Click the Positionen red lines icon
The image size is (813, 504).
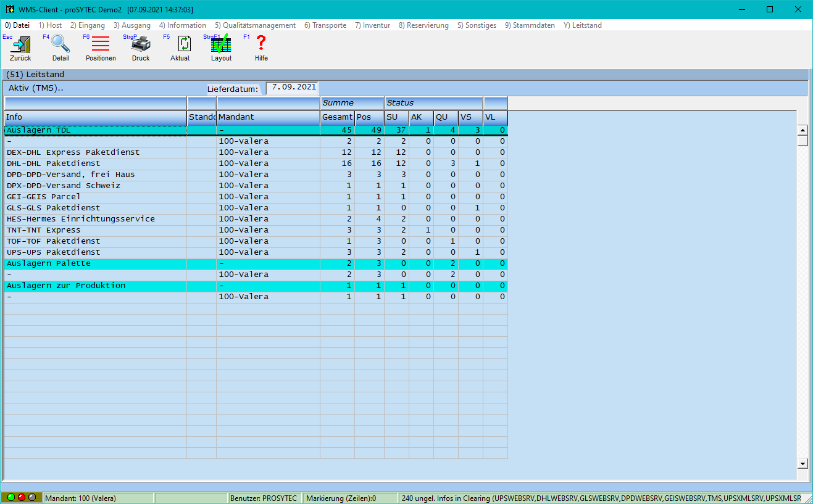tap(101, 46)
